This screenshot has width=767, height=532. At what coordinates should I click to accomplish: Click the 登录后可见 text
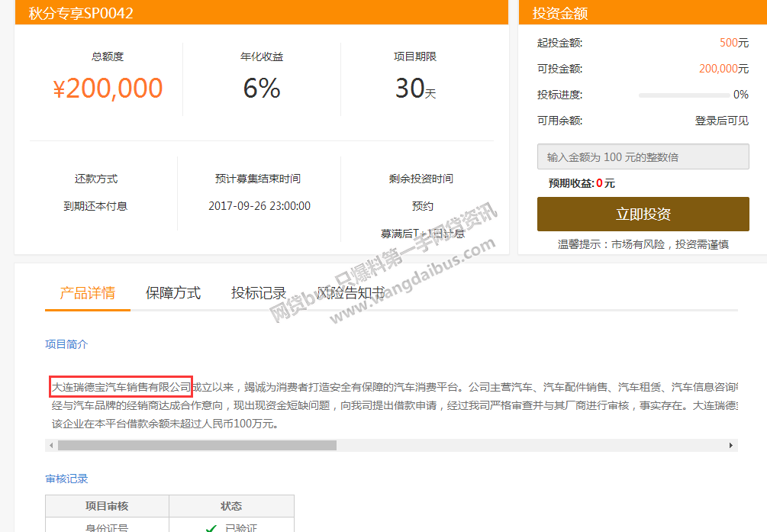tap(721, 121)
